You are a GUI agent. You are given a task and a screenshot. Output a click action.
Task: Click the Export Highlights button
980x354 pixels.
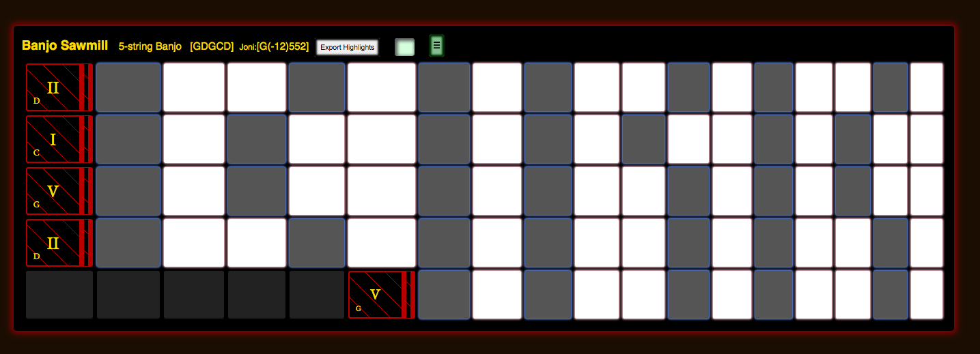[x=347, y=47]
